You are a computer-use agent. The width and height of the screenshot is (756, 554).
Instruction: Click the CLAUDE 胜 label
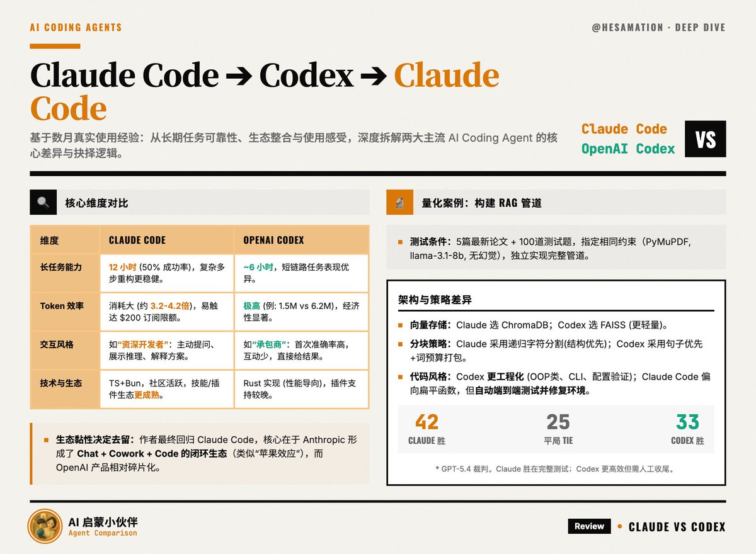pos(427,441)
